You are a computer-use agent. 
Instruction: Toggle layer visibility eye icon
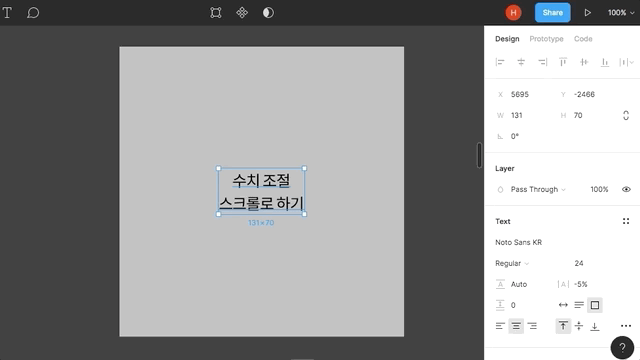point(626,189)
